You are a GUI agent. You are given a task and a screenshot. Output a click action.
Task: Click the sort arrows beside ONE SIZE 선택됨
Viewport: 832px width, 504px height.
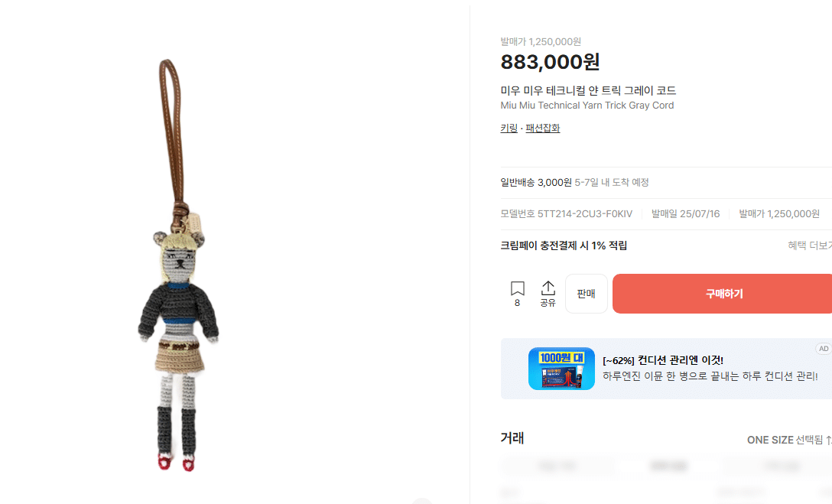coord(829,440)
